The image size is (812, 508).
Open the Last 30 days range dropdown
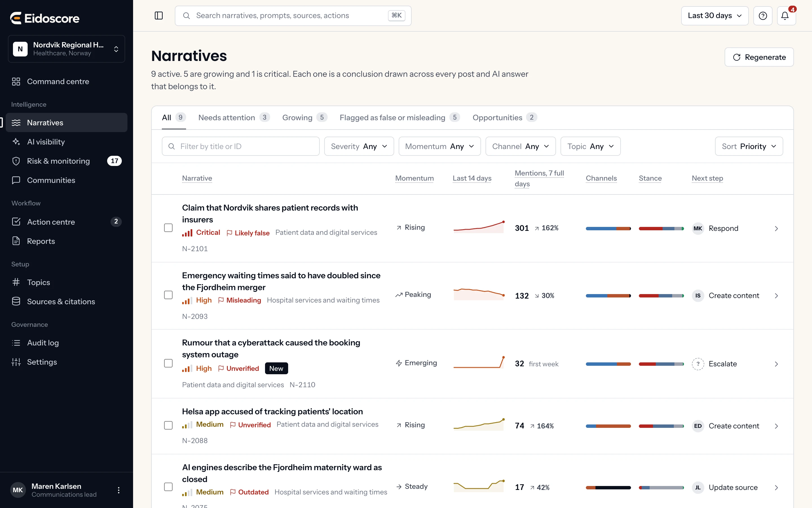(x=715, y=16)
